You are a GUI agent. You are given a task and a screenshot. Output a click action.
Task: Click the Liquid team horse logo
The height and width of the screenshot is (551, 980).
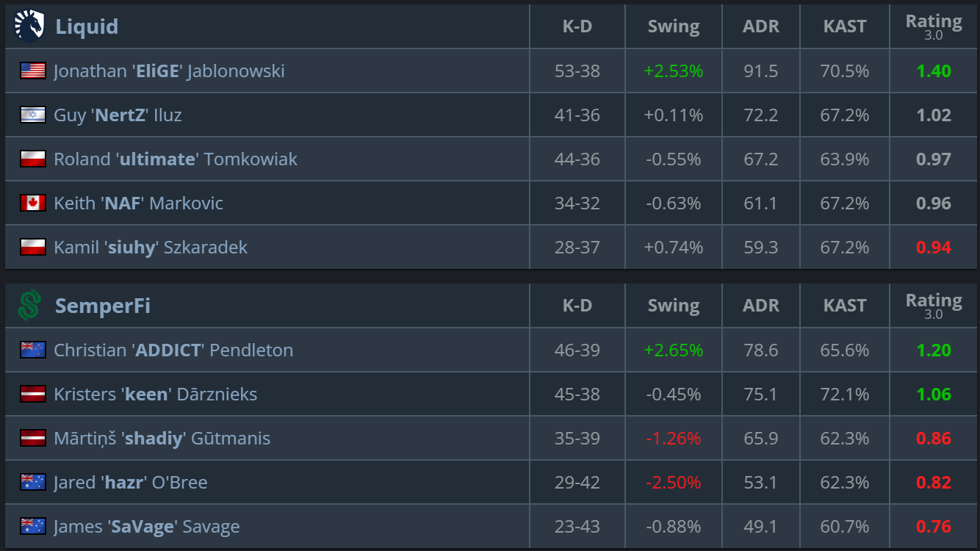pos(29,26)
